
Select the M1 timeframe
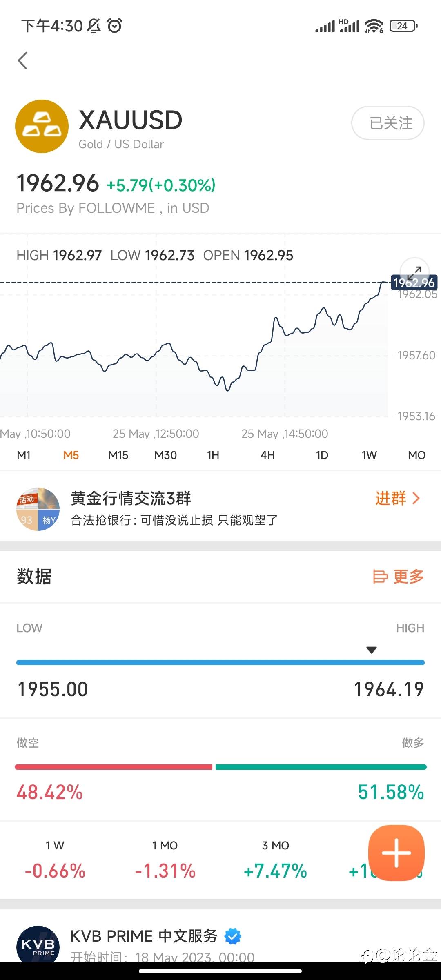click(x=24, y=455)
